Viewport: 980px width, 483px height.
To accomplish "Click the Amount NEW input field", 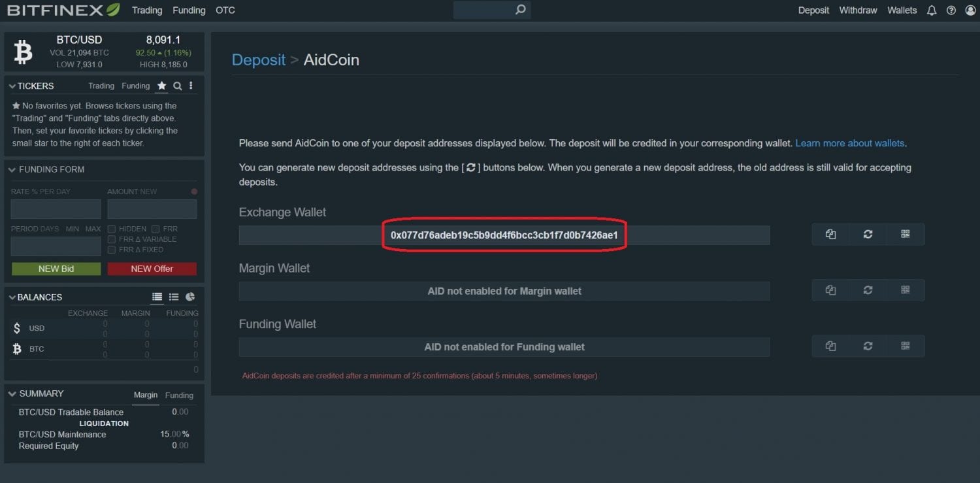I will coord(152,209).
